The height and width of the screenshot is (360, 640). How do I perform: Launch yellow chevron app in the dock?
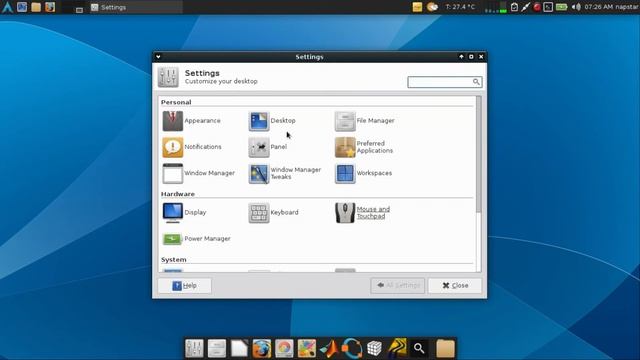[397, 349]
